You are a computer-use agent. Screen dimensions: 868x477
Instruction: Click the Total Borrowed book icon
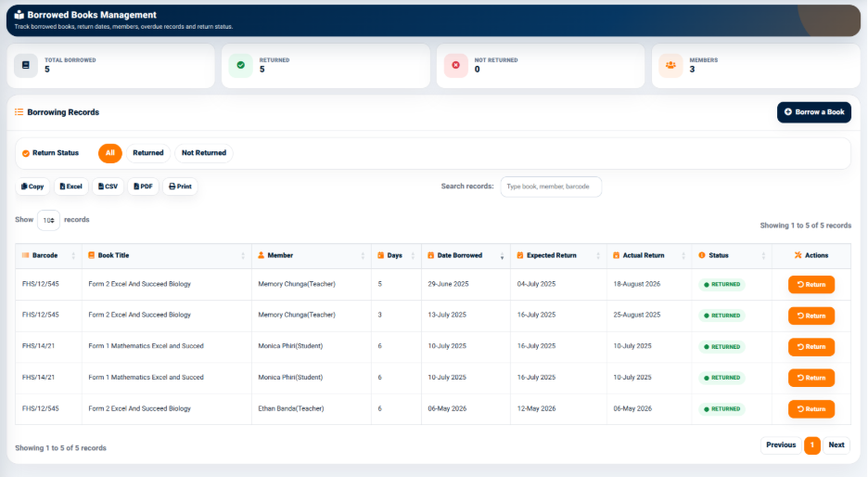coord(25,65)
